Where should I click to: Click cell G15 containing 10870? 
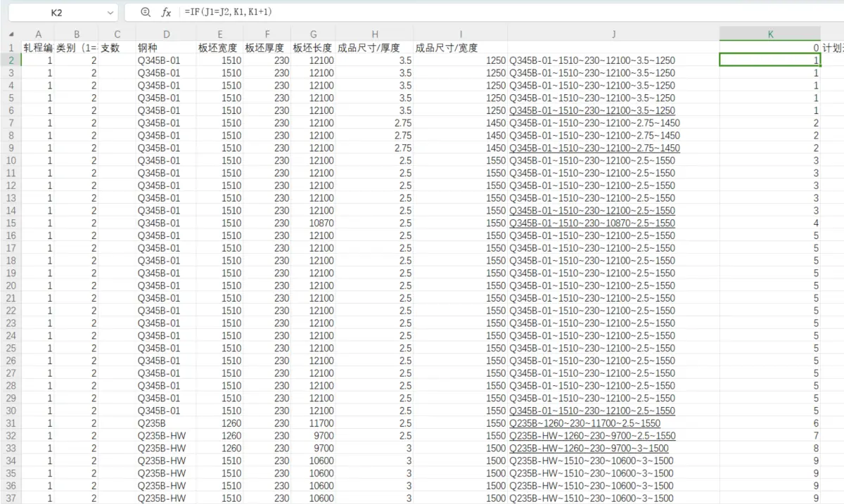pyautogui.click(x=313, y=223)
